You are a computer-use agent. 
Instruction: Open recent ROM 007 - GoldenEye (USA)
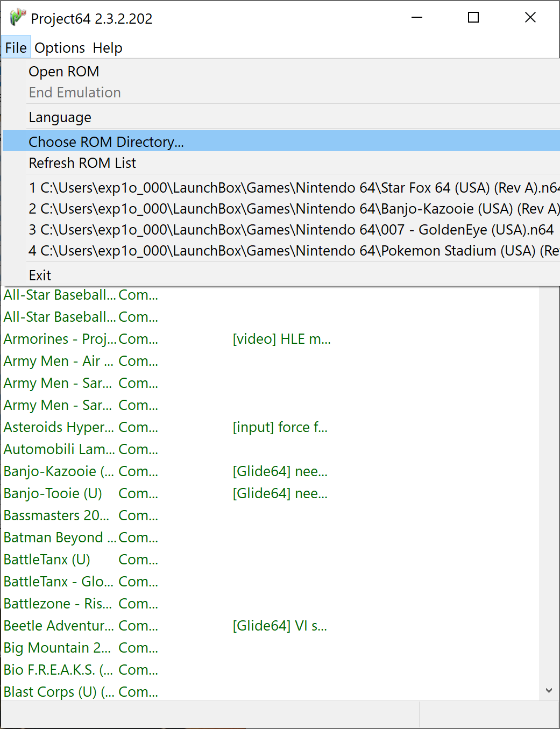(x=281, y=230)
